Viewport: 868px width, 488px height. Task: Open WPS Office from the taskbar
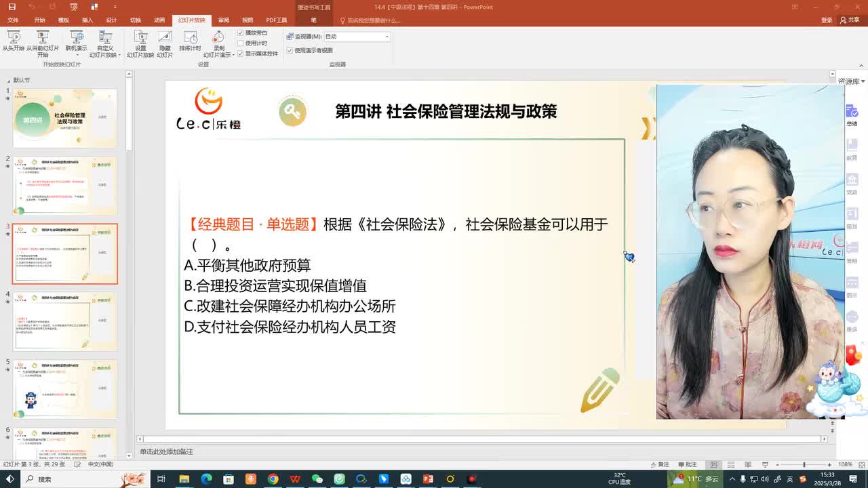pos(295,479)
